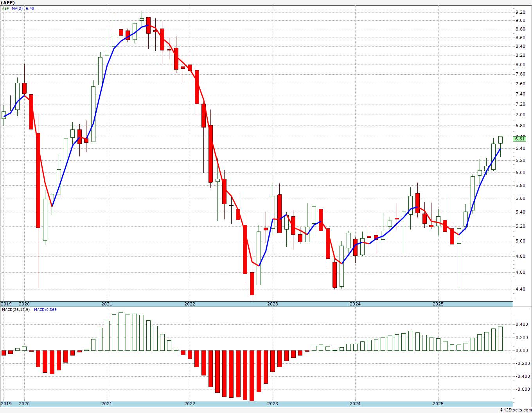Select 2021 on the MACD panel time axis
This screenshot has height=413, width=532.
point(107,404)
